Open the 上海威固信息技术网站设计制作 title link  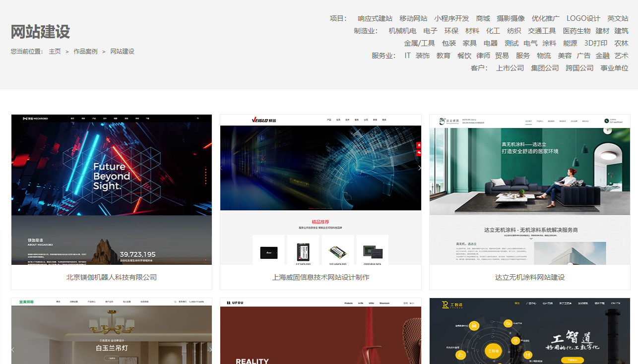[320, 277]
